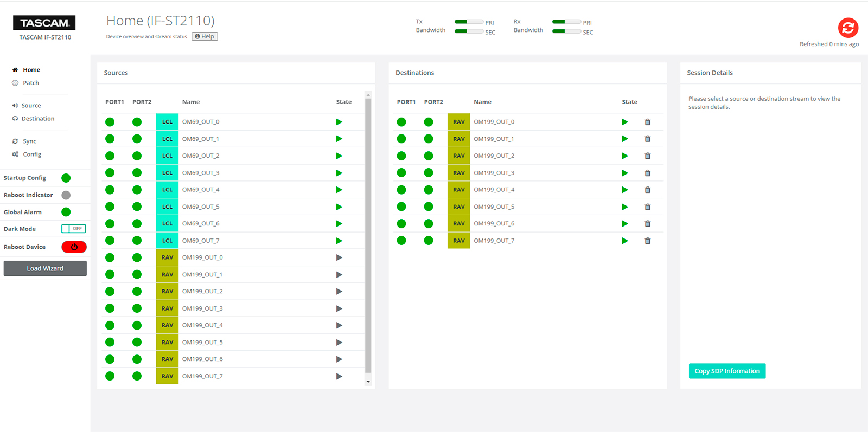Select source row OM69_OUT_6

(233, 223)
